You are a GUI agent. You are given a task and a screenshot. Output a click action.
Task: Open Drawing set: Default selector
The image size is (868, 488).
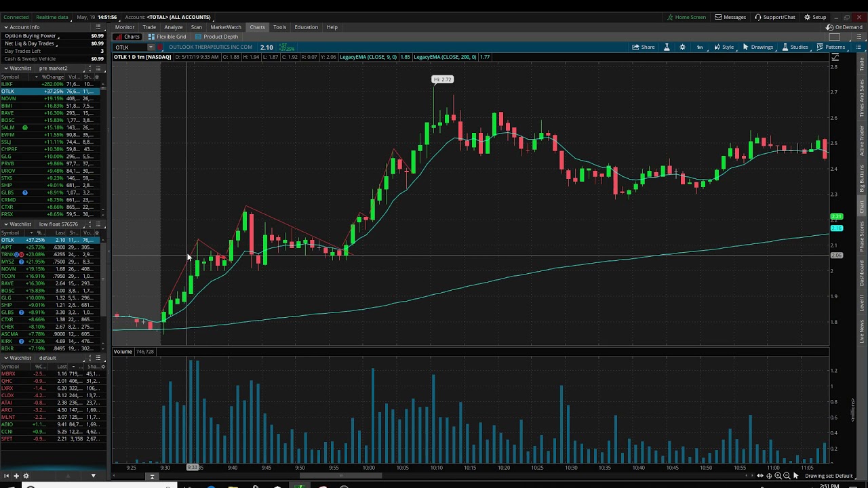829,476
